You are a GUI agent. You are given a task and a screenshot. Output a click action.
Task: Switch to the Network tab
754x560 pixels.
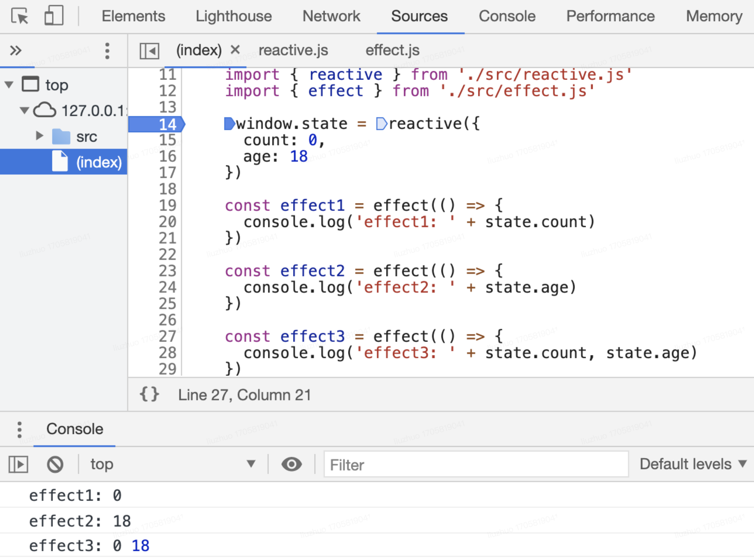pyautogui.click(x=331, y=16)
